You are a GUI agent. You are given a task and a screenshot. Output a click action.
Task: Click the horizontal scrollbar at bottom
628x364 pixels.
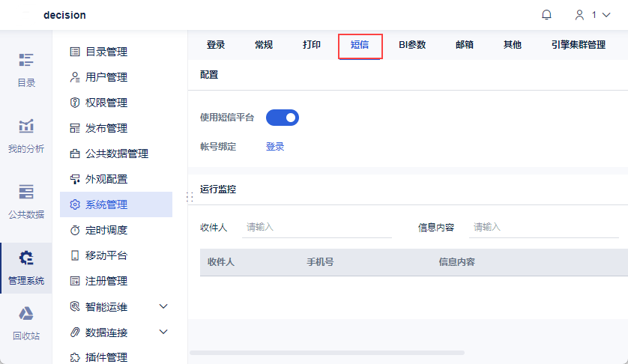point(327,353)
